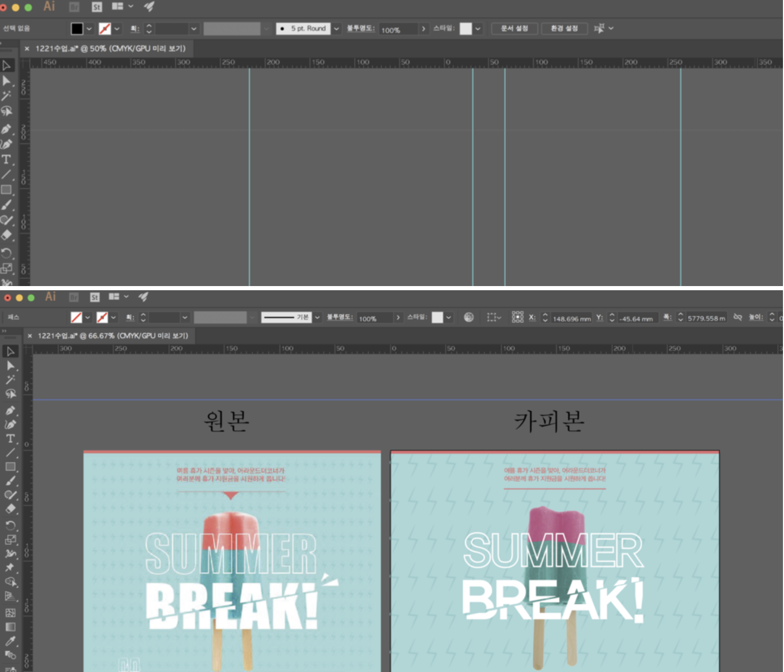Select the Puppet Warp pin tool

click(x=10, y=567)
